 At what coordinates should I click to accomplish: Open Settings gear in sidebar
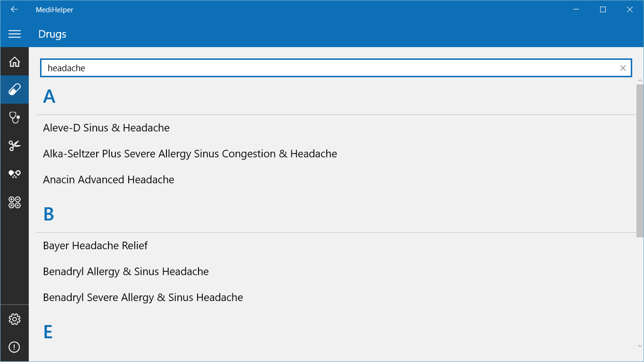[14, 319]
